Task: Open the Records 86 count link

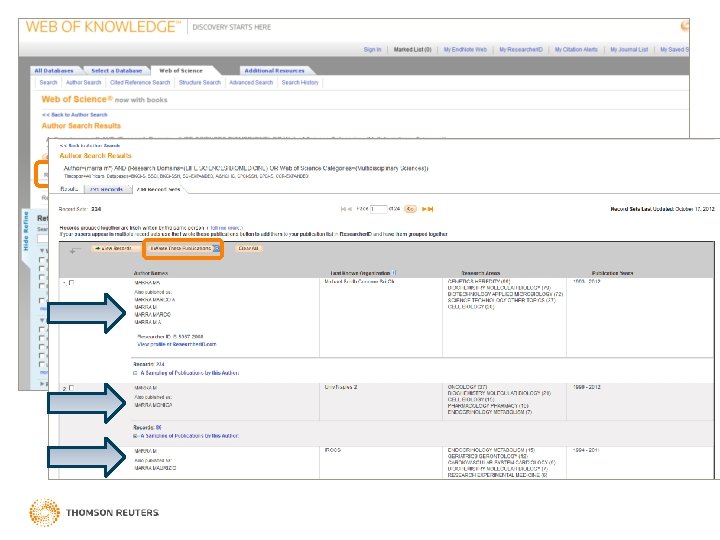Action: coord(158,428)
